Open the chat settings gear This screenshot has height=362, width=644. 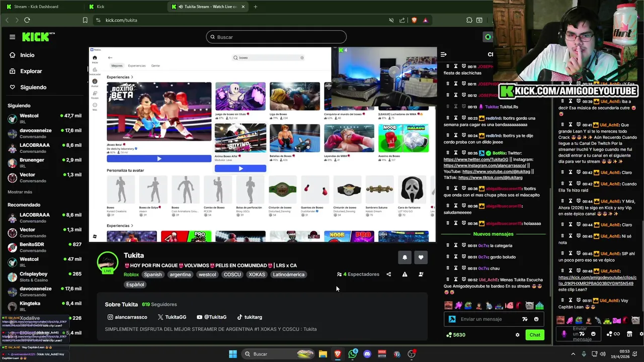[517, 335]
